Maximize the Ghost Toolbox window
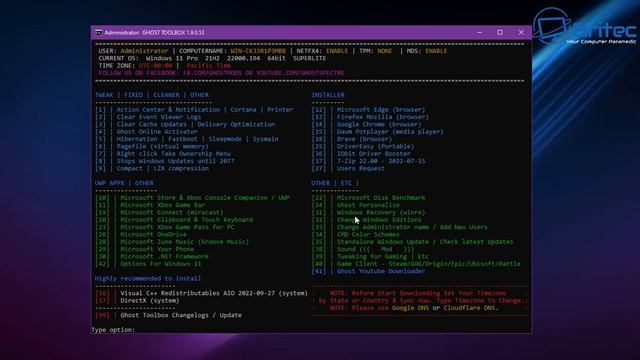The image size is (640, 360). pyautogui.click(x=500, y=32)
